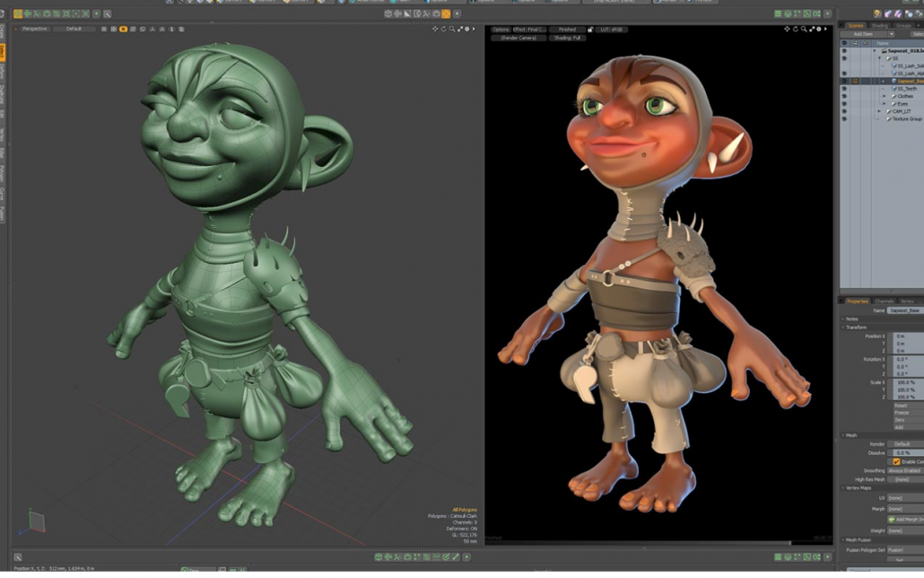
Task: Expand the Eyes item in the scene list
Action: tap(884, 103)
